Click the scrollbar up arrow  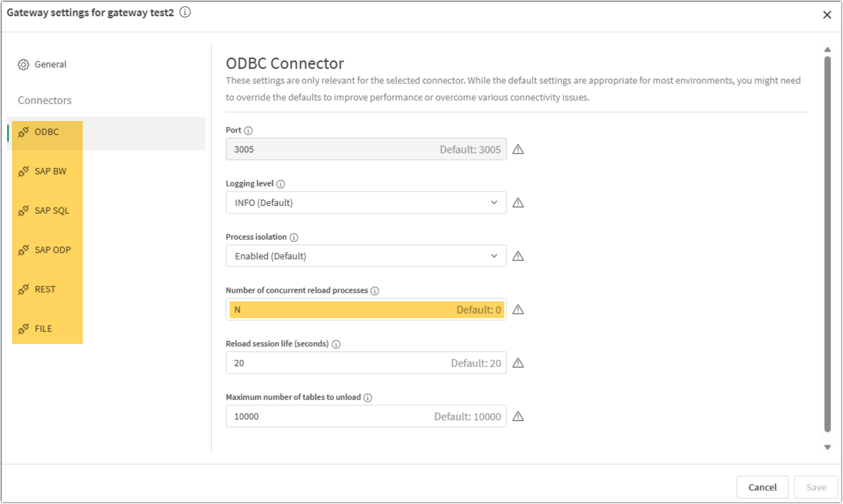click(x=828, y=49)
